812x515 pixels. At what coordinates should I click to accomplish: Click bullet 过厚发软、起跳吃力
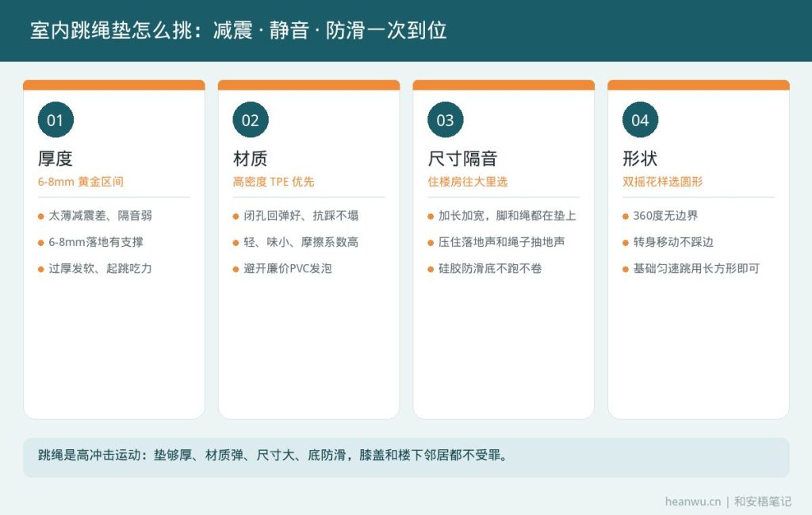pyautogui.click(x=101, y=268)
